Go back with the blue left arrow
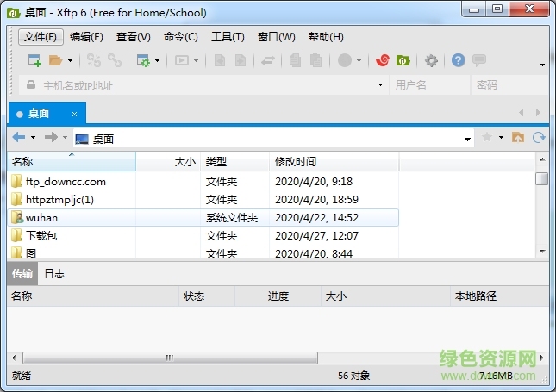Viewport: 556px width, 392px height. click(x=19, y=137)
